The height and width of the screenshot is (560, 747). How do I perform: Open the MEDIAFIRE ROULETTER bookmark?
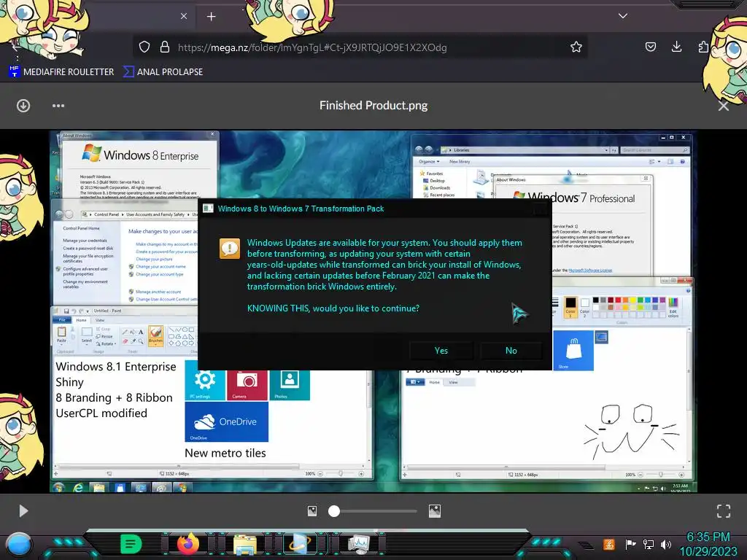[61, 72]
